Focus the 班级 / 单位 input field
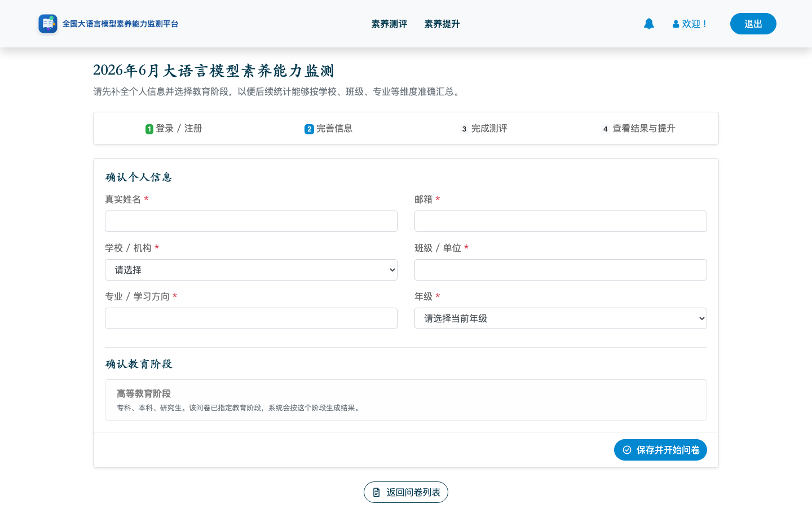 pyautogui.click(x=561, y=270)
